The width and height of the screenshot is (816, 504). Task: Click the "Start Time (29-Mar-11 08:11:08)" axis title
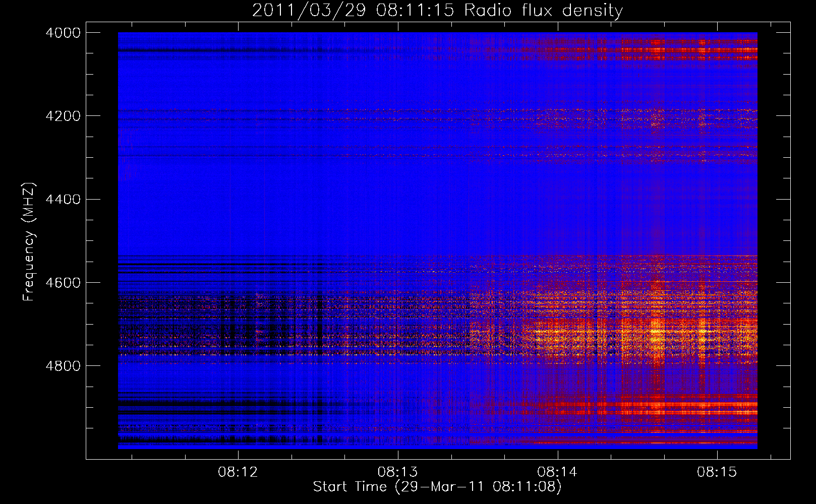pyautogui.click(x=437, y=487)
